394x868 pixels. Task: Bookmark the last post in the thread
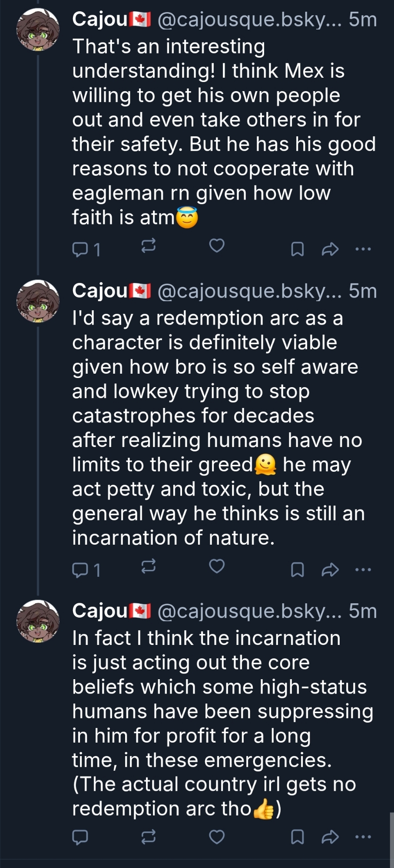click(297, 837)
